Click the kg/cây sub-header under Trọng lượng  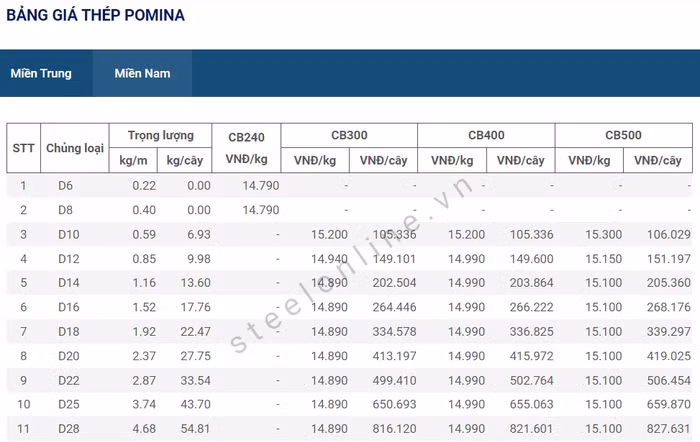tap(188, 160)
